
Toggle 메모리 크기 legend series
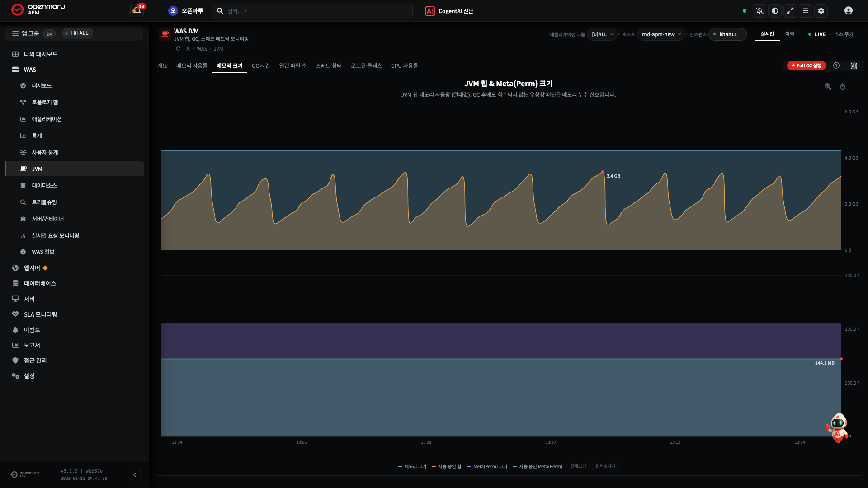coord(412,467)
